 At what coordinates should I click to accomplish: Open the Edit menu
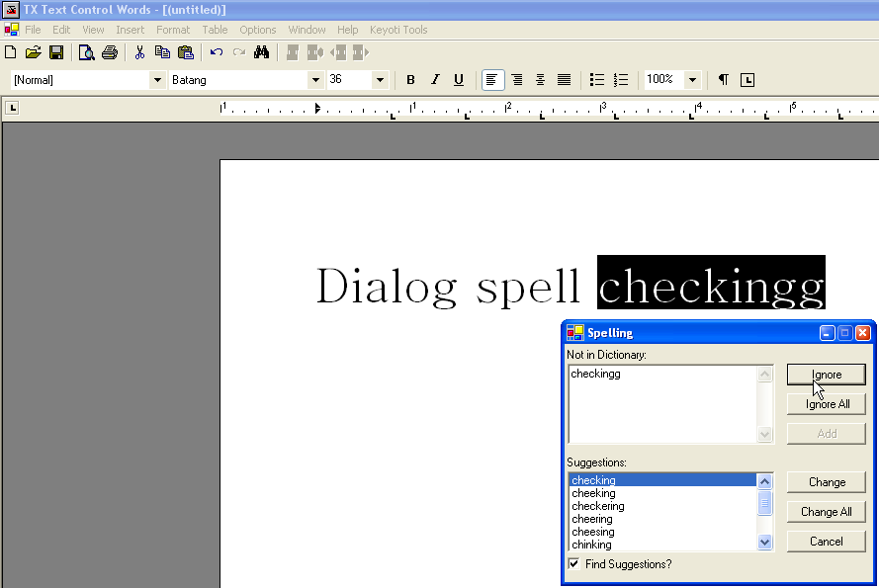[x=61, y=30]
